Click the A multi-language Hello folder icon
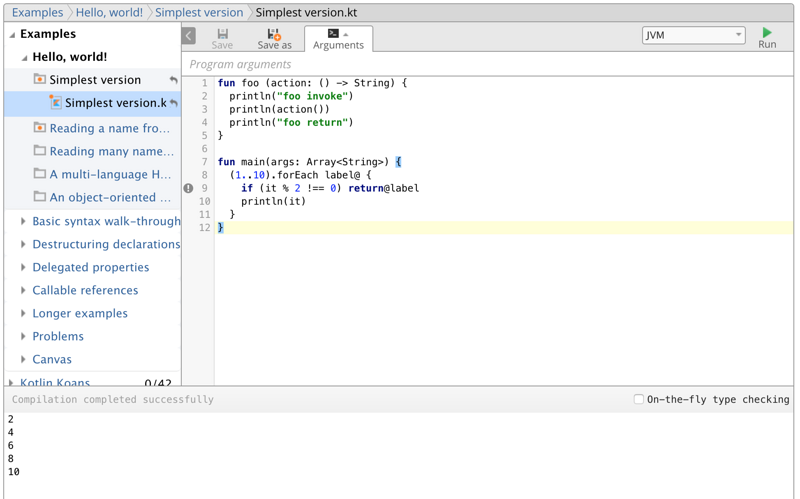Viewport: 800px width, 499px height. [39, 173]
